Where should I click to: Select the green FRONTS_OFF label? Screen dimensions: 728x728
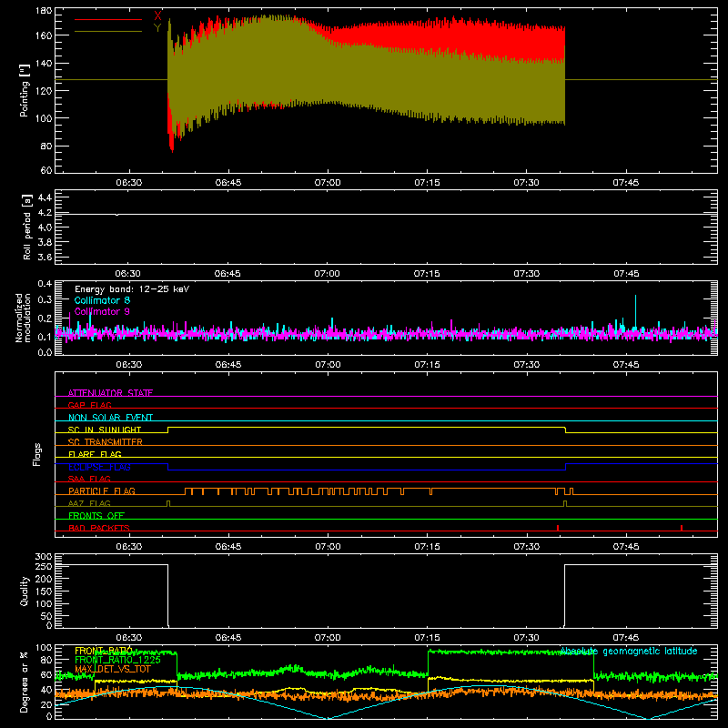(96, 516)
